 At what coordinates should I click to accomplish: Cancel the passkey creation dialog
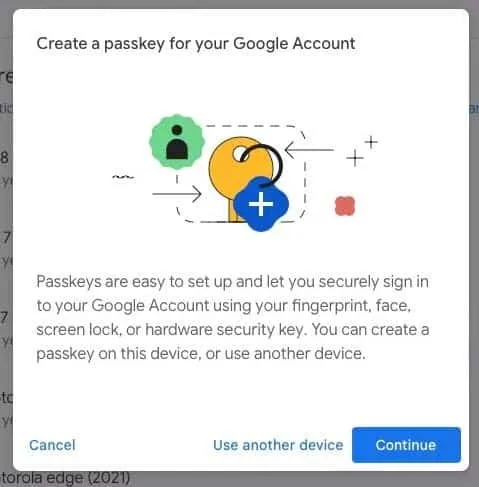click(x=52, y=445)
